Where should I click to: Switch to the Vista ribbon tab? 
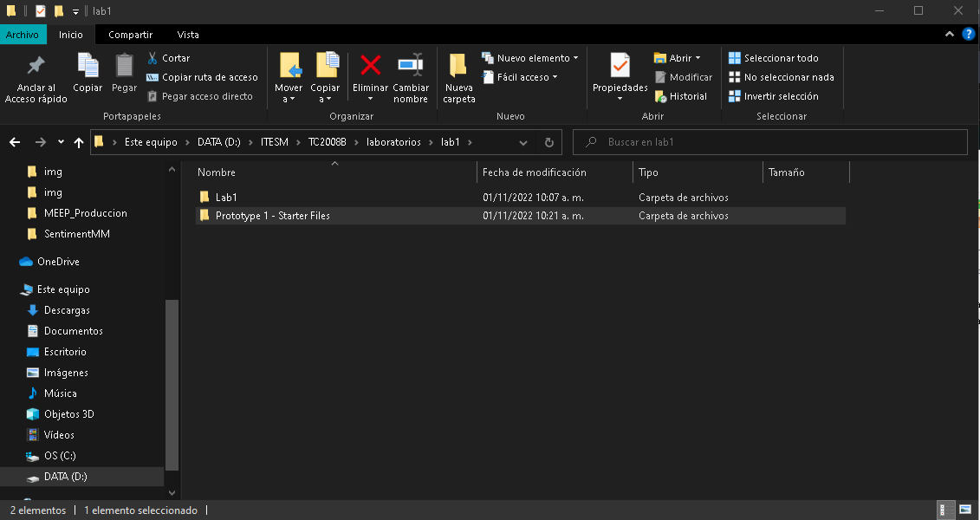tap(188, 35)
